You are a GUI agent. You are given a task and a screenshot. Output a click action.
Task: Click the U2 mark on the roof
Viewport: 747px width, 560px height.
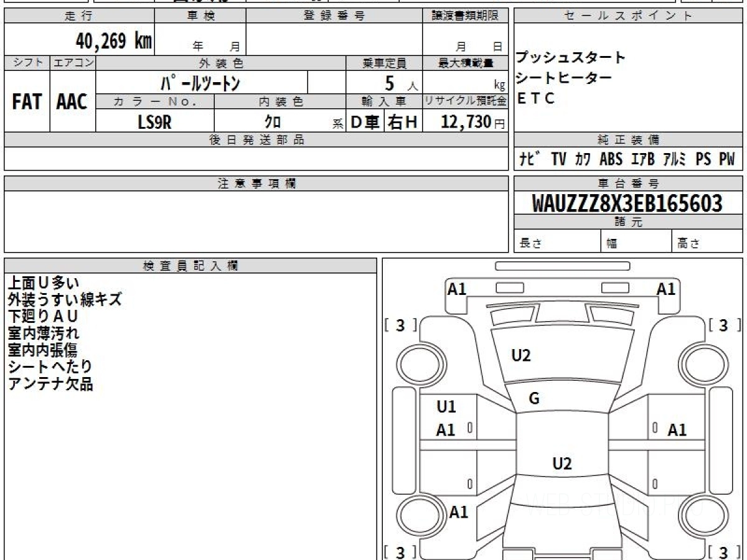562,464
